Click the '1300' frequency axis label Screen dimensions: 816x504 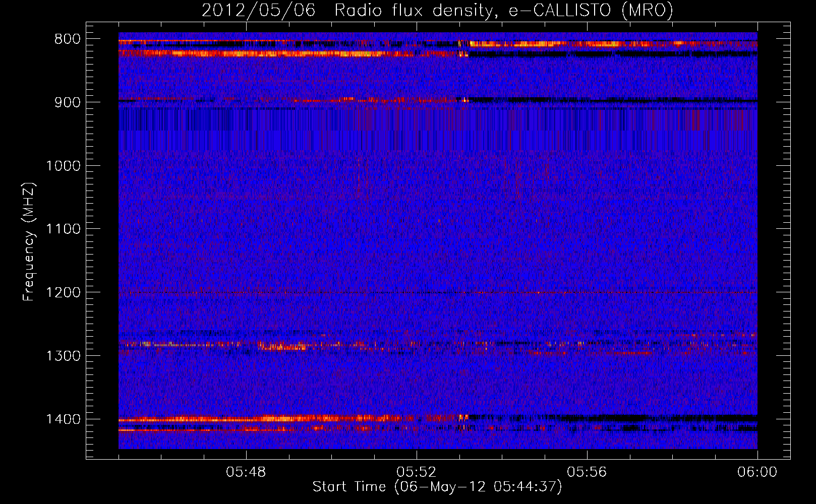click(x=64, y=356)
